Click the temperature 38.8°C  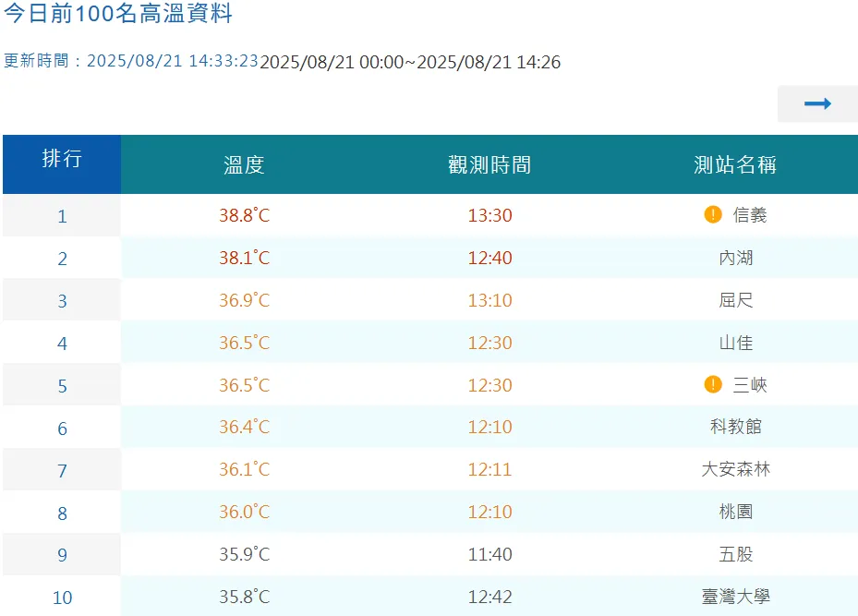coord(244,215)
